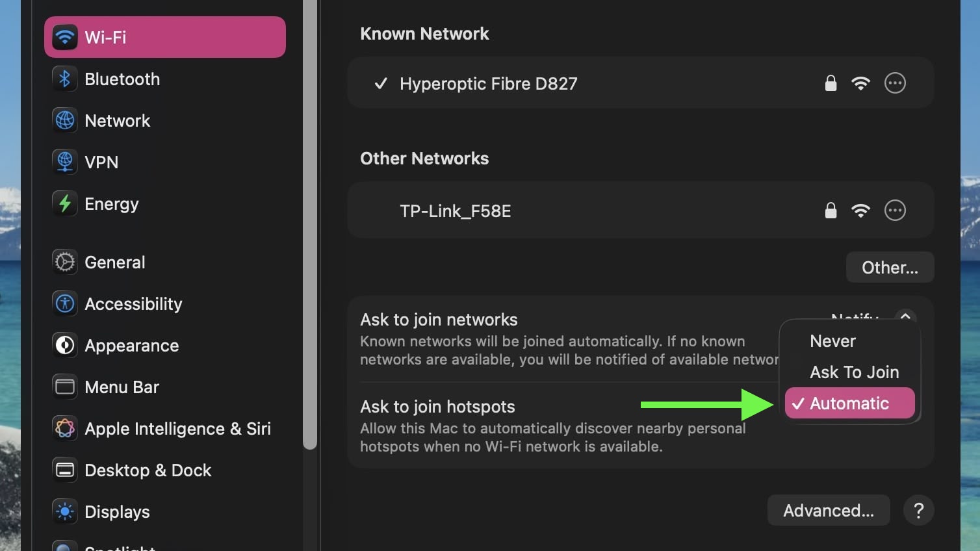
Task: Join the TP-Link_F58E network
Action: [455, 211]
